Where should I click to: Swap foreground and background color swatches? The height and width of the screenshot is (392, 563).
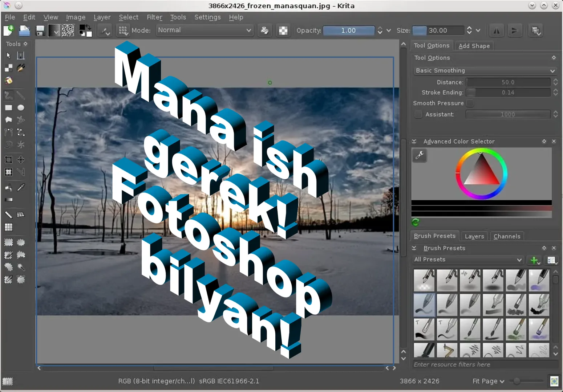click(x=89, y=26)
